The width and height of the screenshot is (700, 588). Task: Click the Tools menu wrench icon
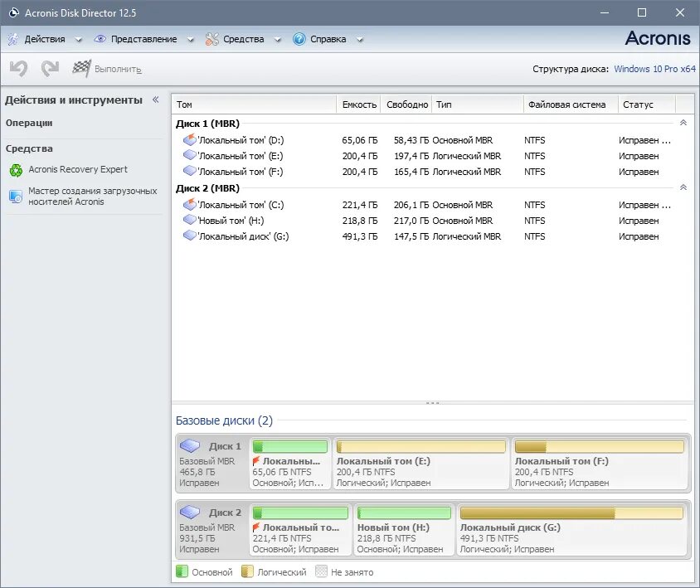211,39
